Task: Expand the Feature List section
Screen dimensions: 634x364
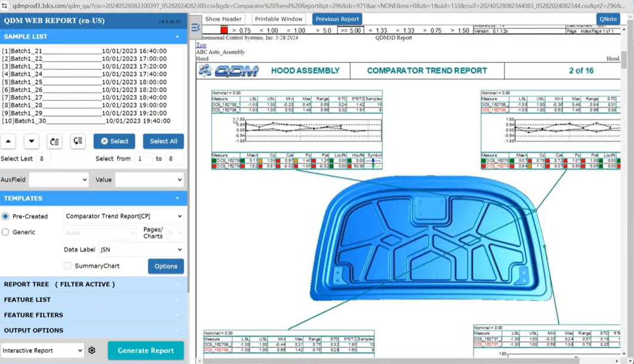Action: pyautogui.click(x=93, y=300)
